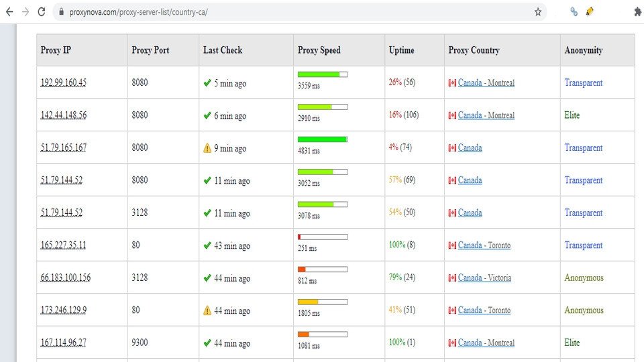This screenshot has width=644, height=362.
Task: Click the Elite anonymity label for 142.44.148.56
Action: pos(572,115)
